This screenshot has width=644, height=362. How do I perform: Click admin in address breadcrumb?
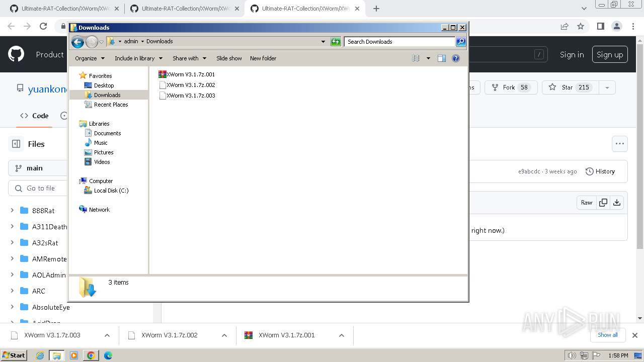(x=131, y=42)
